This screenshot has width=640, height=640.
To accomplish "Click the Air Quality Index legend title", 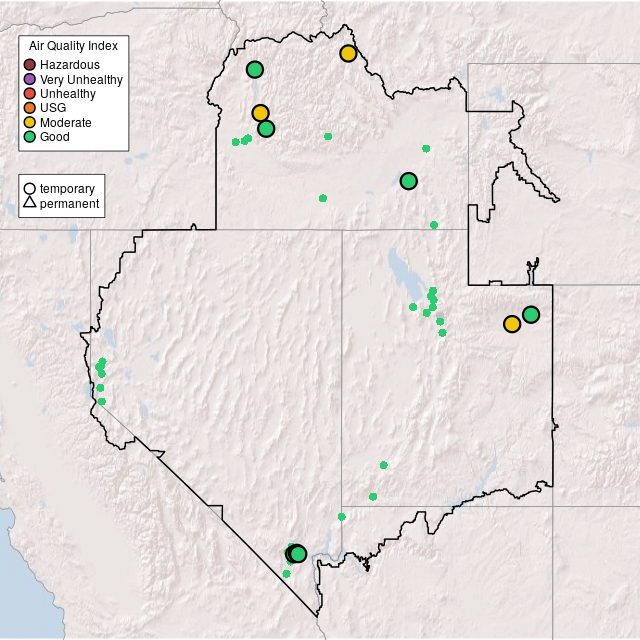I will coord(74,46).
